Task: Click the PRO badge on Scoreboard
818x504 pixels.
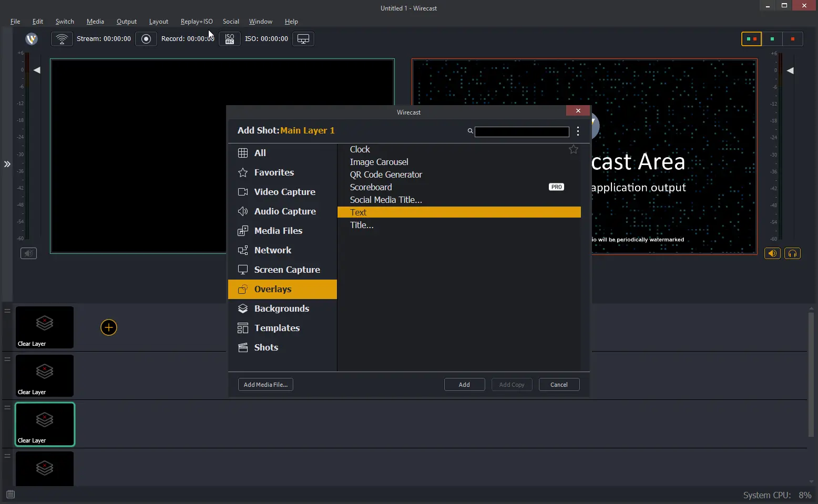Action: click(x=556, y=187)
